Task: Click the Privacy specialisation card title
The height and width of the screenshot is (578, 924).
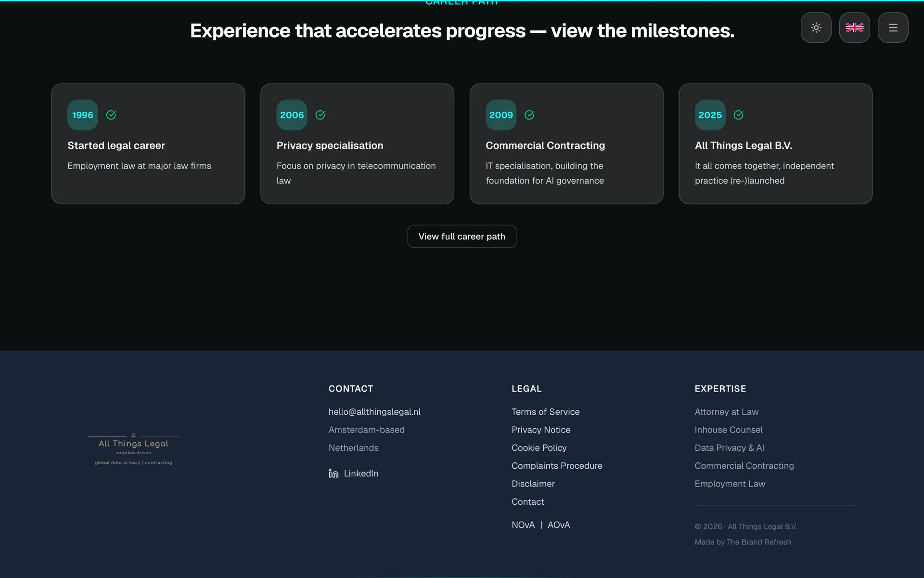Action: (x=330, y=145)
